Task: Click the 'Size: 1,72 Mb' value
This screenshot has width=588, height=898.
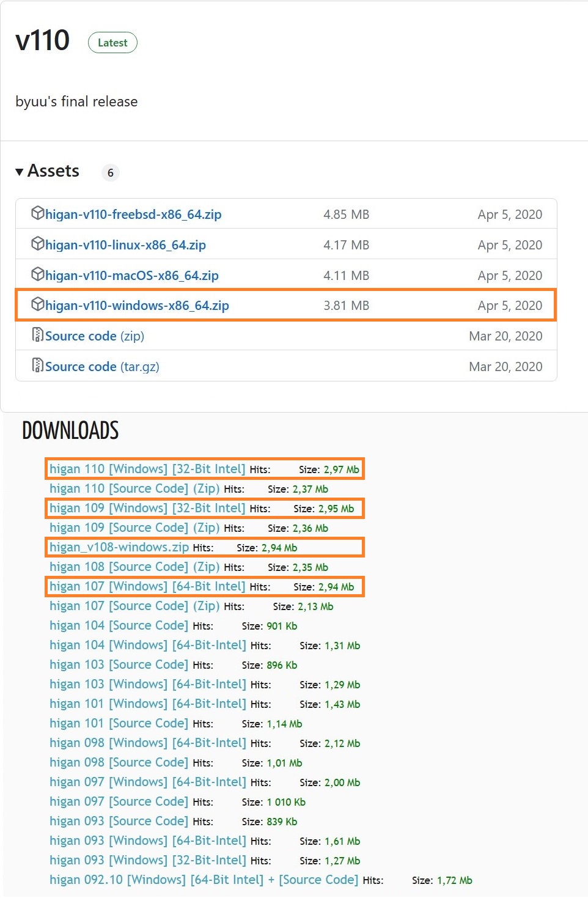Action: point(442,880)
